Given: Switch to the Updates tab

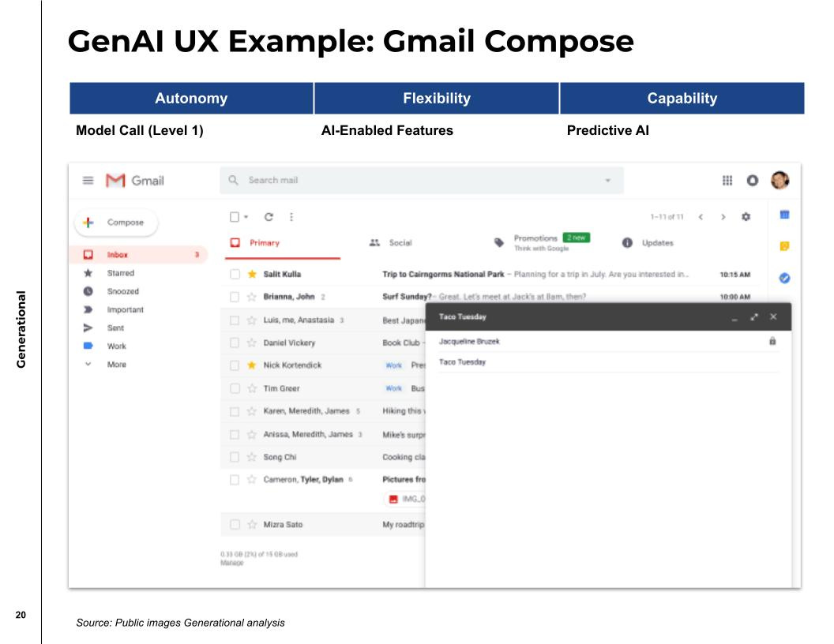Looking at the screenshot, I should click(648, 243).
